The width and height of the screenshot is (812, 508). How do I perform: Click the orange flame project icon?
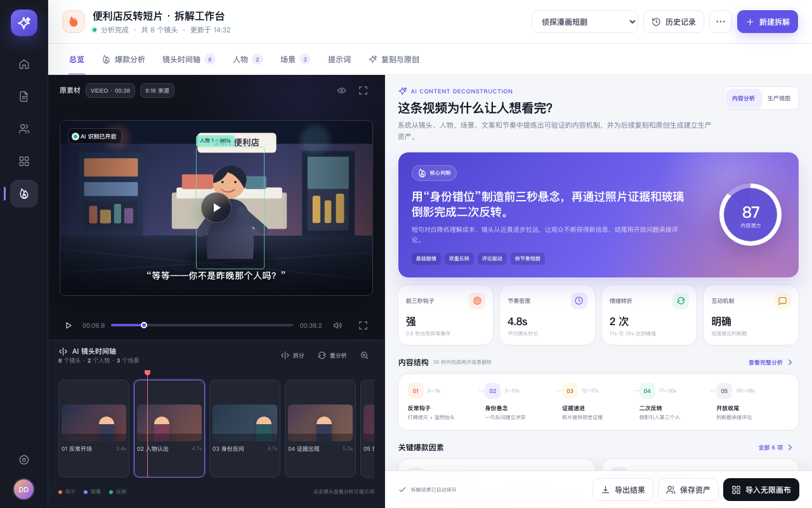point(74,22)
